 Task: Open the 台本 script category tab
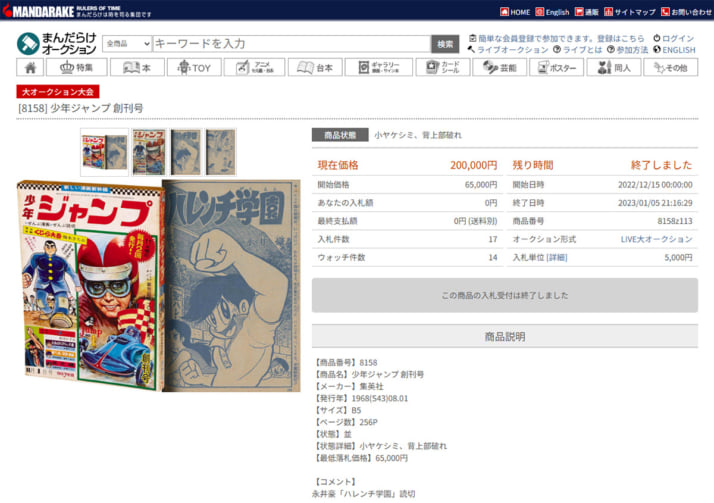[x=315, y=67]
